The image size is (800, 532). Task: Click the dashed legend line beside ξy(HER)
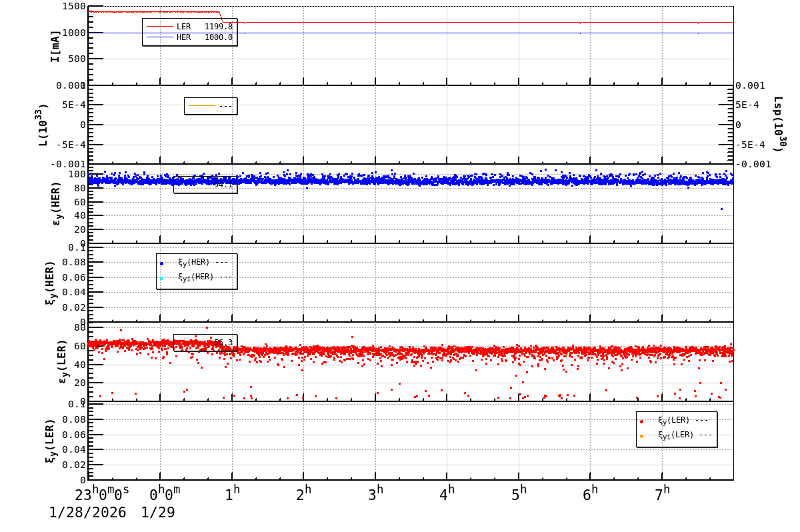pos(222,262)
